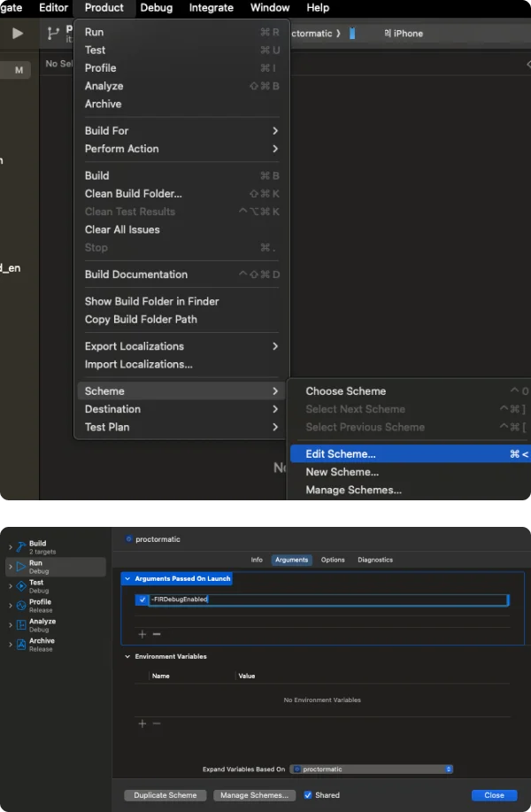Expand the Run action disclosure arrow
Viewport: 531px width, 812px height.
point(11,567)
